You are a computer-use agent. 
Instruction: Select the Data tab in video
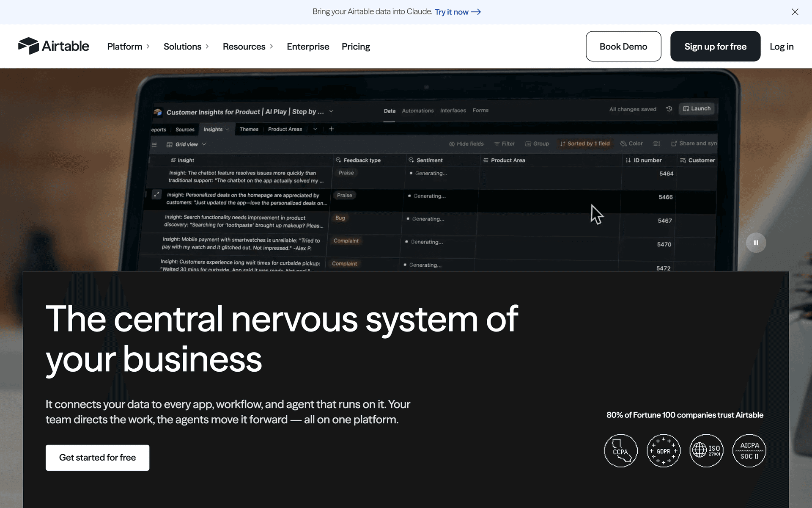390,111
